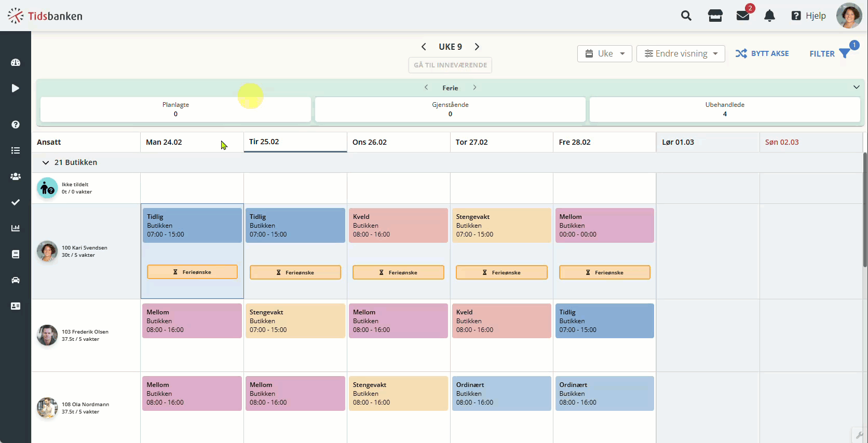Open the store icon in header
The height and width of the screenshot is (443, 868).
715,16
